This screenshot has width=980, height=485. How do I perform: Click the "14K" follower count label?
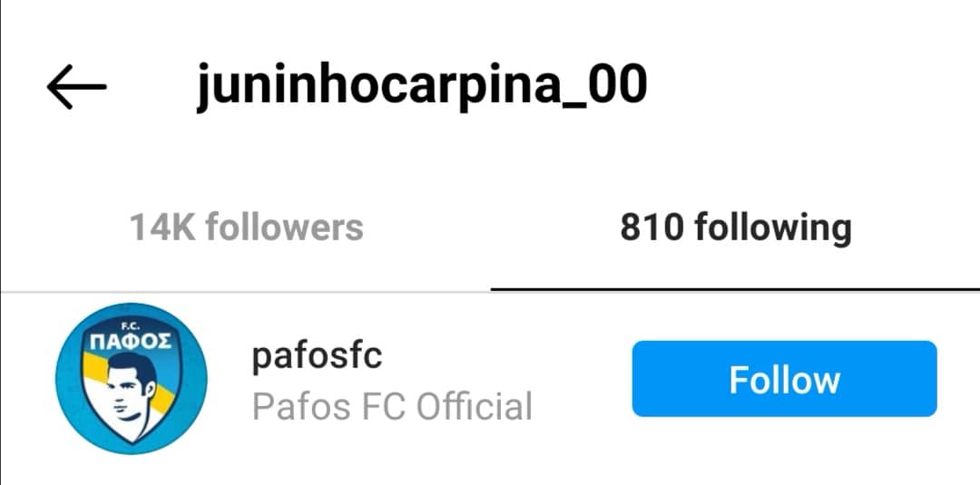tap(163, 228)
